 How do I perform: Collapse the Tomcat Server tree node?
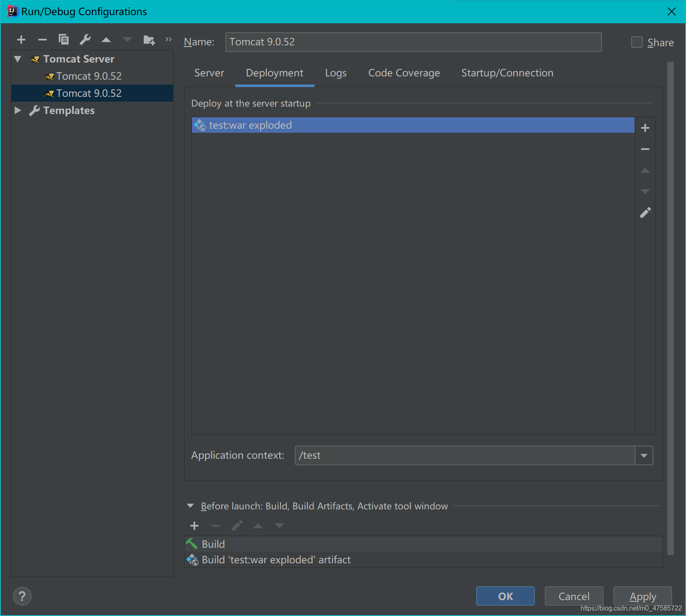(18, 59)
